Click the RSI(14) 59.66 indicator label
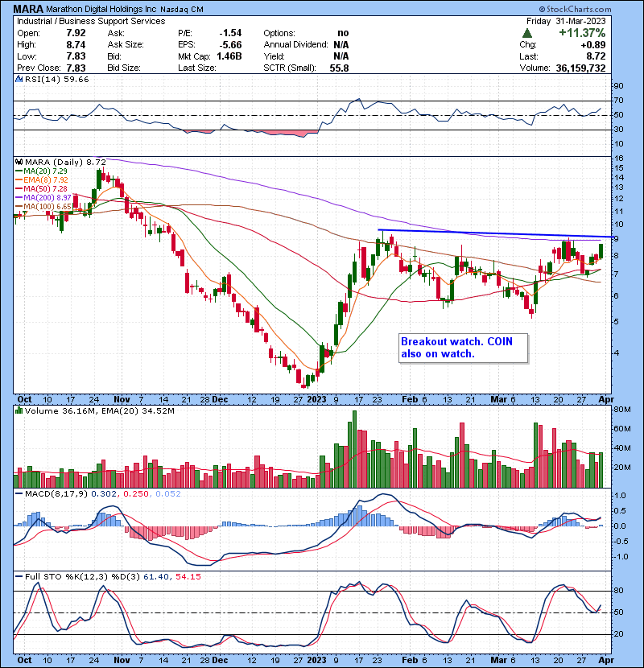Viewport: 644px width, 668px height. click(x=56, y=79)
